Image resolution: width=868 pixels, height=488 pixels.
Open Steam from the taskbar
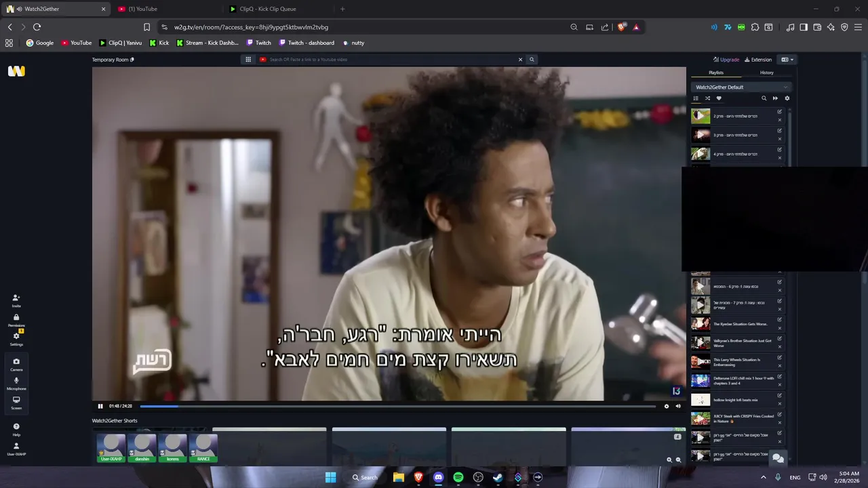tap(498, 477)
